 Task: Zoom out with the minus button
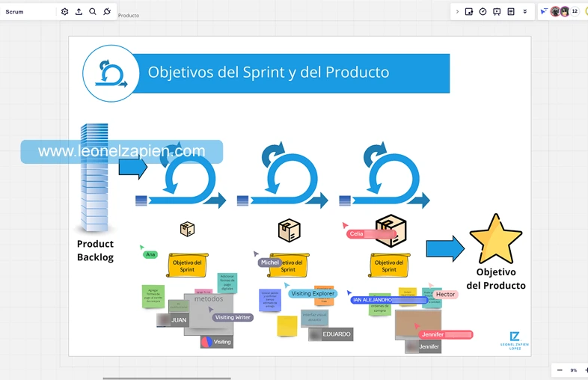560,370
